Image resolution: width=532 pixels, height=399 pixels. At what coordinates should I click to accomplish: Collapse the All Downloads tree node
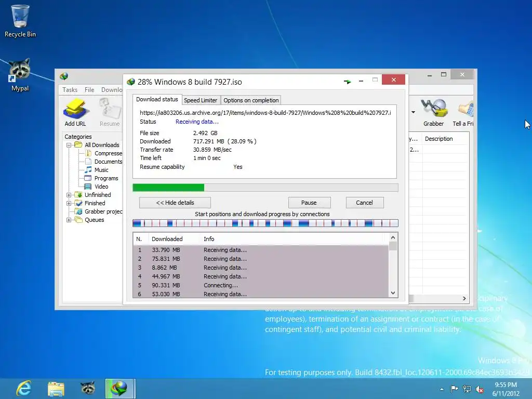pyautogui.click(x=69, y=145)
